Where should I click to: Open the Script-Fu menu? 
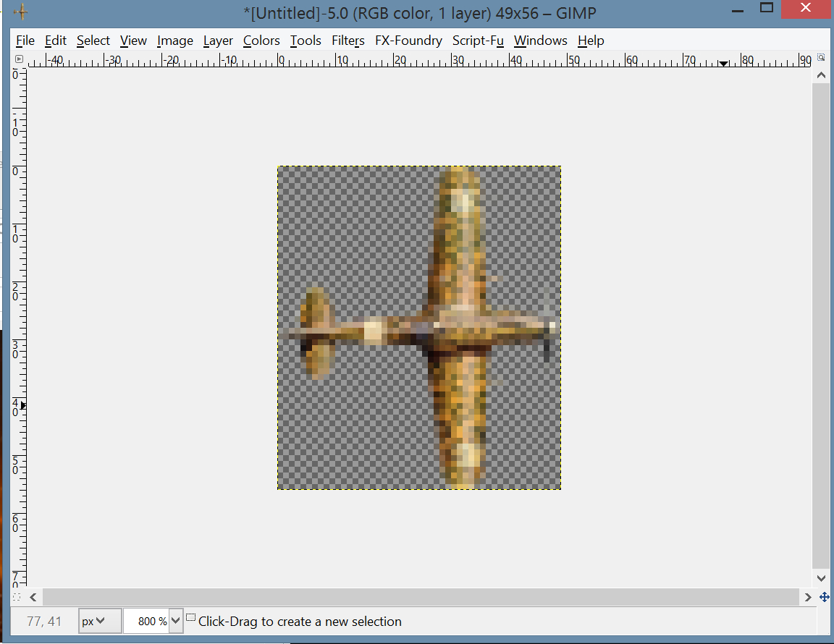478,41
